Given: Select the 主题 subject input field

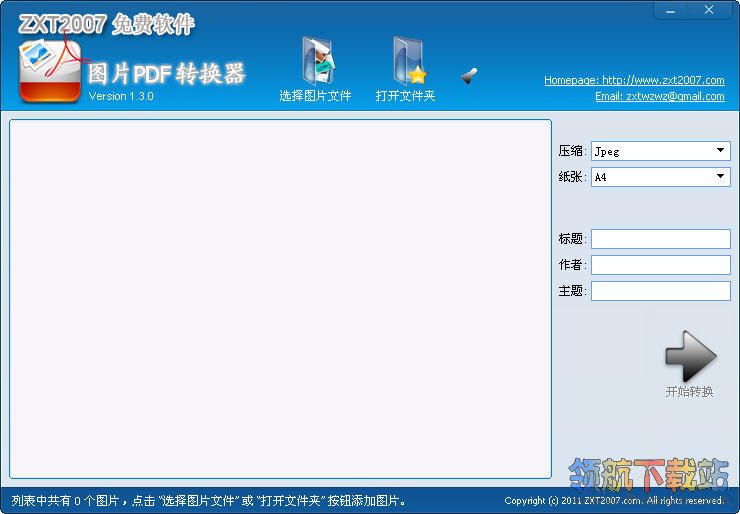Looking at the screenshot, I should click(660, 291).
